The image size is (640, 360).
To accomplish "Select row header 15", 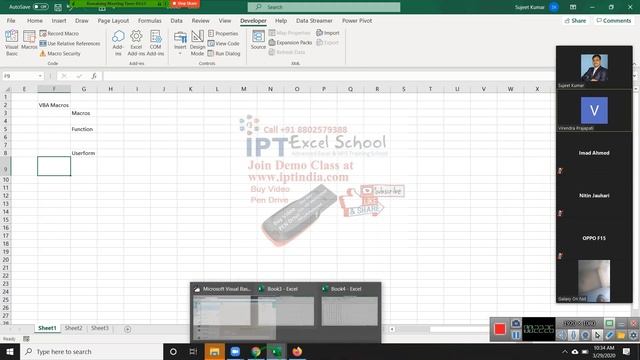I will click(x=6, y=220).
